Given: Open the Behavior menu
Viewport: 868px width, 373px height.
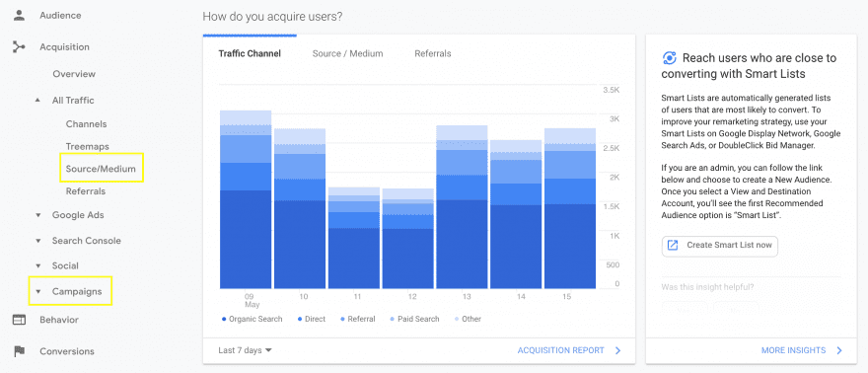Looking at the screenshot, I should tap(58, 320).
